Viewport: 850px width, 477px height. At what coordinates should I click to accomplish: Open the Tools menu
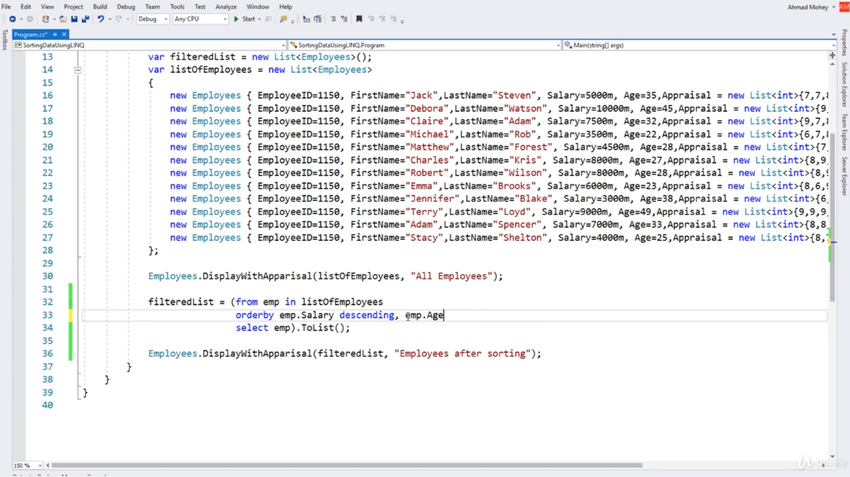[177, 7]
